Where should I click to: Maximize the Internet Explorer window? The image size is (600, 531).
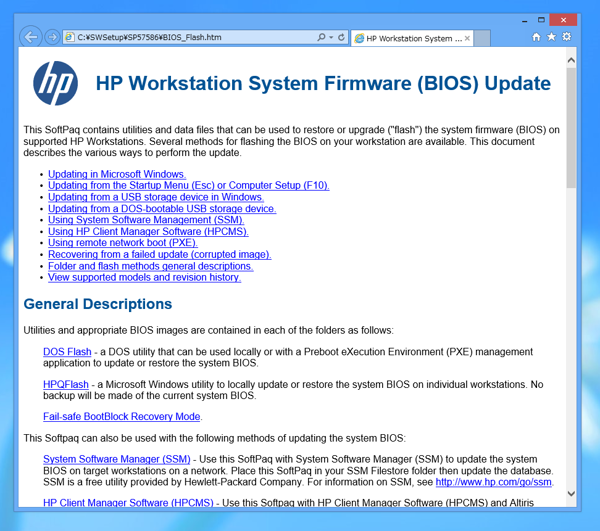541,20
